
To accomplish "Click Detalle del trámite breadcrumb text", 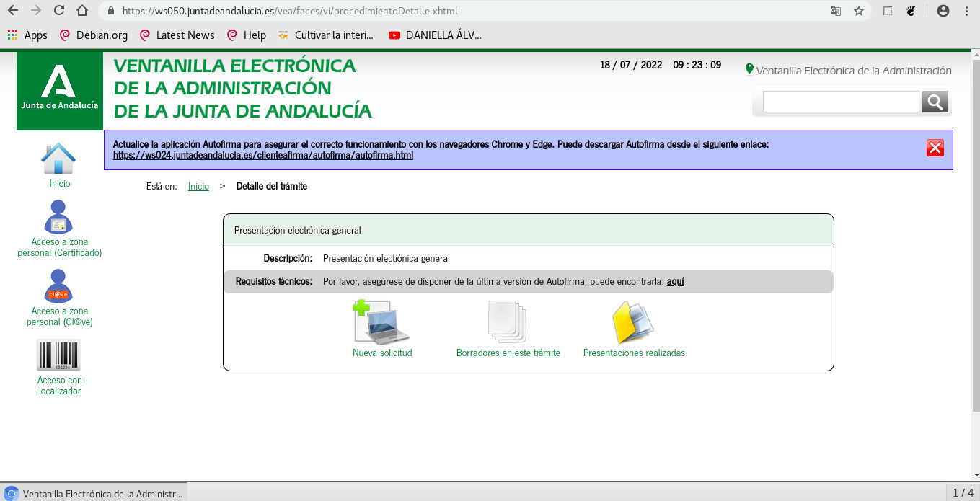I will coord(272,186).
